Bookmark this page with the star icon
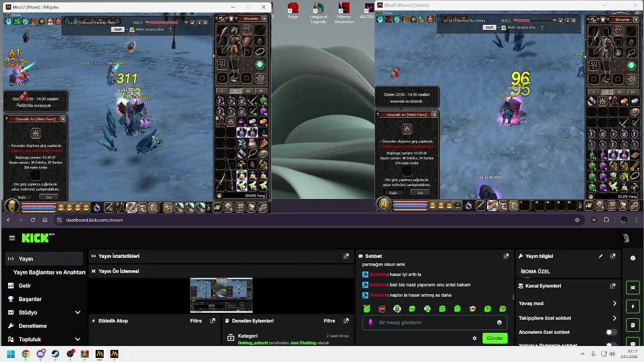This screenshot has height=362, width=644. [577, 220]
